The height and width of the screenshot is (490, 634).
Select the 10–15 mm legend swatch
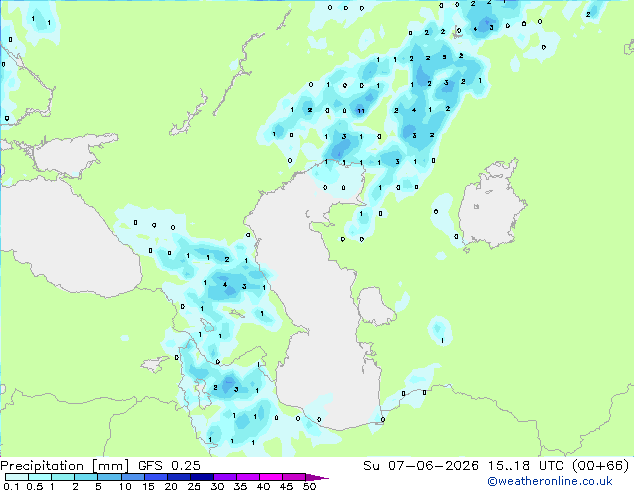coord(133,477)
